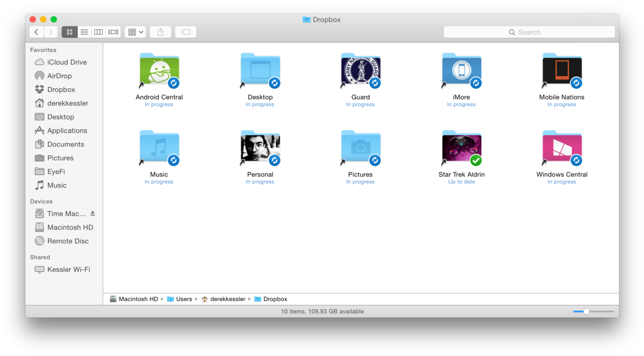
Task: Adjust the icon size slider
Action: click(586, 312)
